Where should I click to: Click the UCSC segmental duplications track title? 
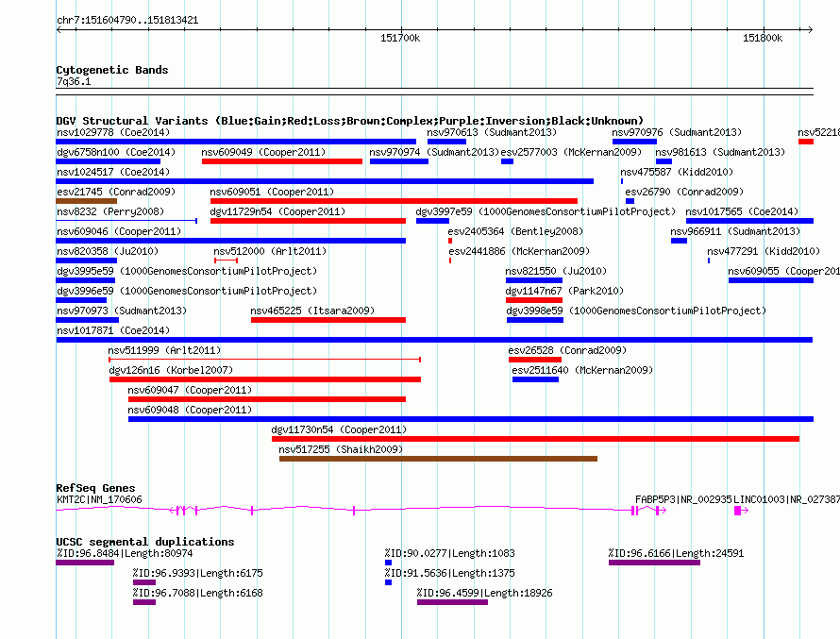(145, 542)
